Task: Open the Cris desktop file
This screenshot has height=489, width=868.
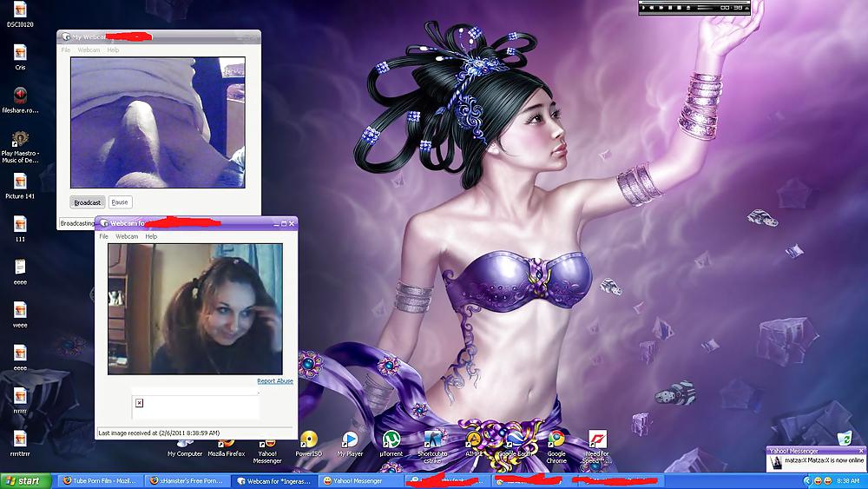Action: pos(20,57)
